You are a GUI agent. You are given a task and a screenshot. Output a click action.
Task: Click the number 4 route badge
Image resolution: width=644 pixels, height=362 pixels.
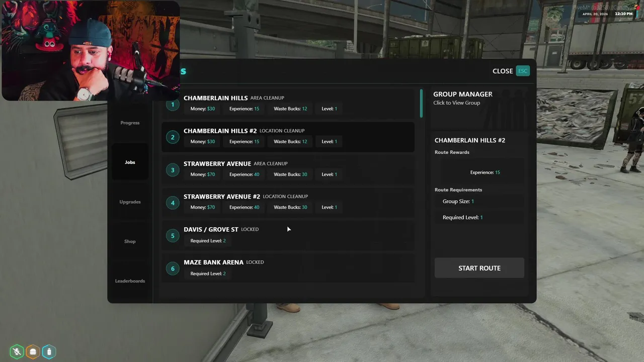173,203
